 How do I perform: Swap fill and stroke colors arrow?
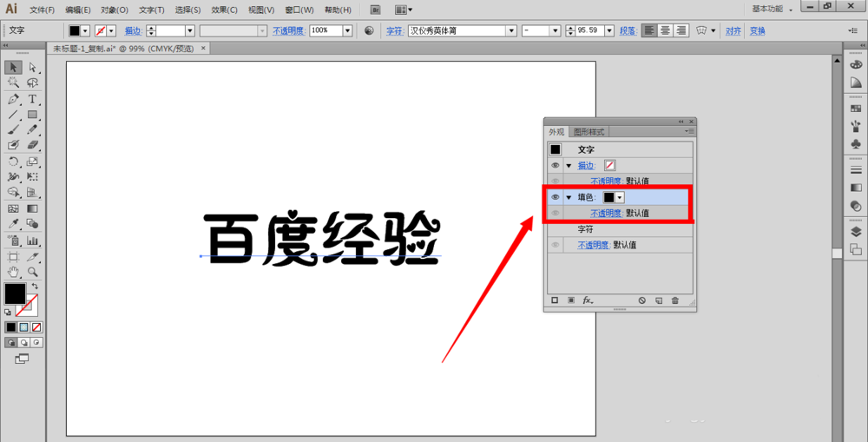[35, 287]
